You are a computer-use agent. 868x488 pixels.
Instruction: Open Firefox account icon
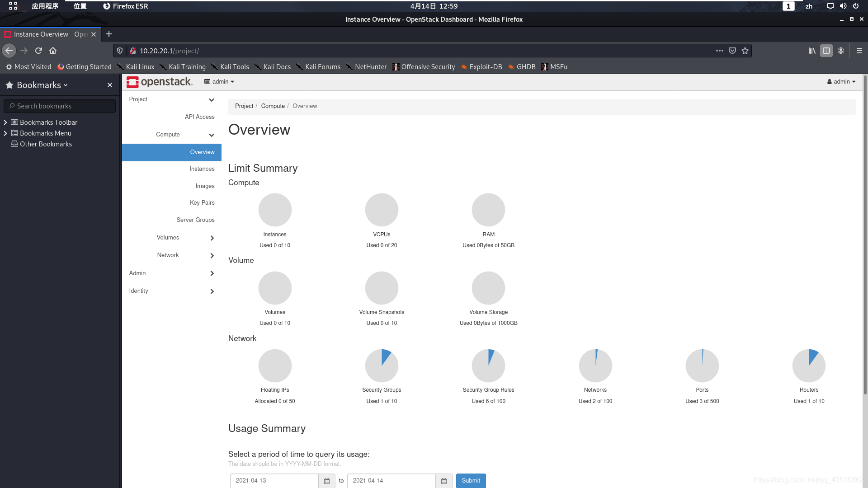[841, 51]
